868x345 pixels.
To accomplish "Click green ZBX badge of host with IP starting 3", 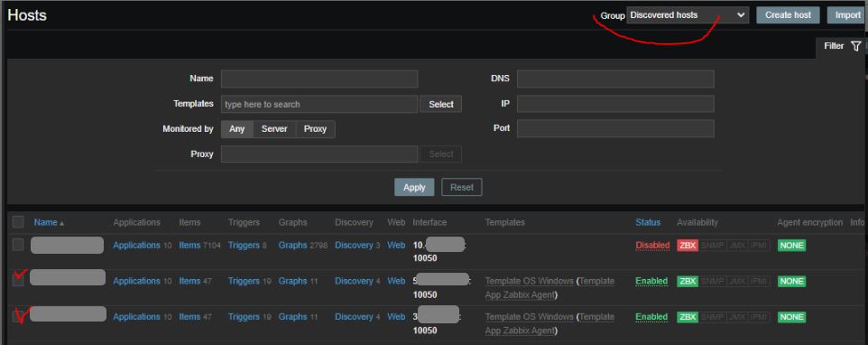I will (x=688, y=317).
